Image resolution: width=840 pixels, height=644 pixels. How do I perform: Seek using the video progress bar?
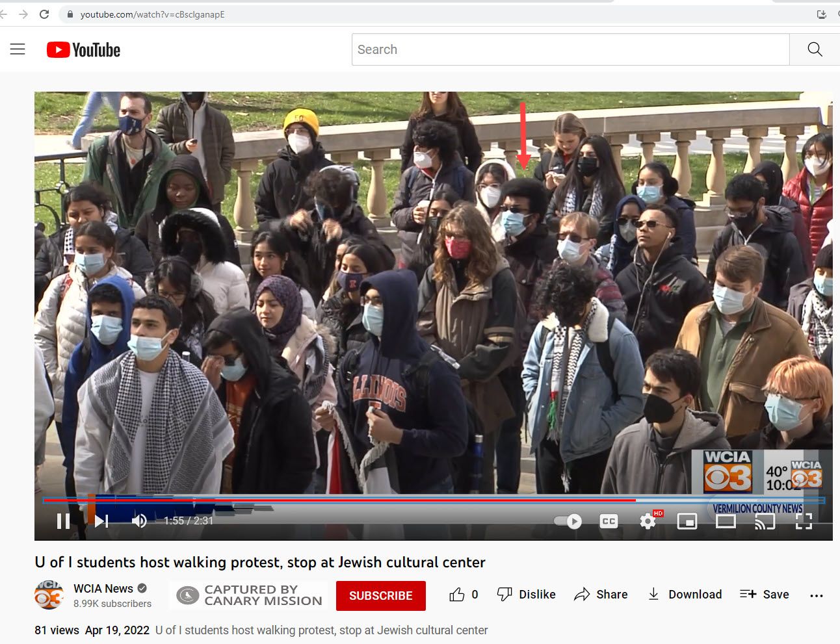coord(390,500)
